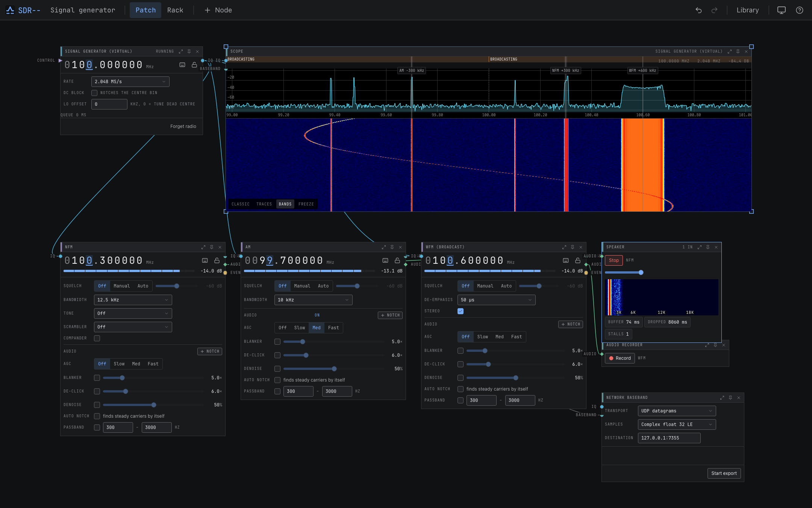Uncheck the WFM Stereo checkbox
This screenshot has width=812, height=508.
pyautogui.click(x=461, y=311)
